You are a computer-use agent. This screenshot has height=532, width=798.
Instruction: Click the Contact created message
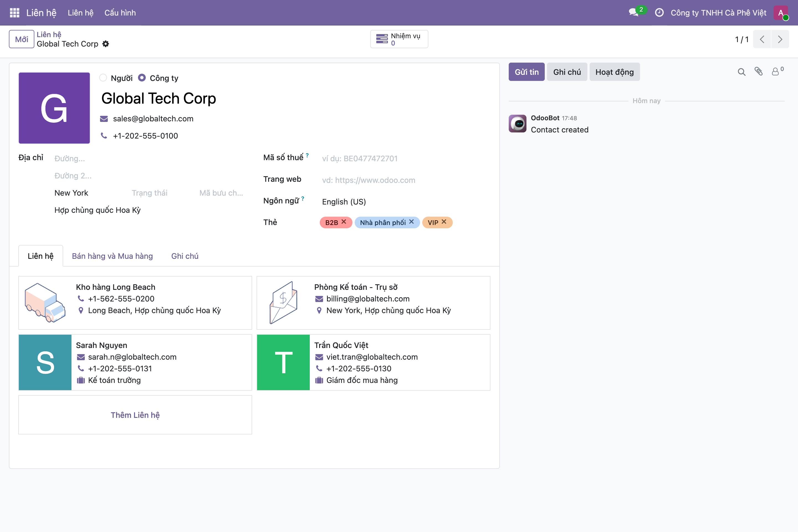coord(559,130)
